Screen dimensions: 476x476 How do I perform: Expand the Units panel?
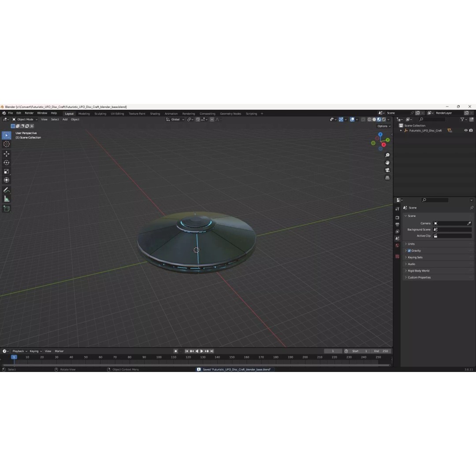click(x=439, y=244)
